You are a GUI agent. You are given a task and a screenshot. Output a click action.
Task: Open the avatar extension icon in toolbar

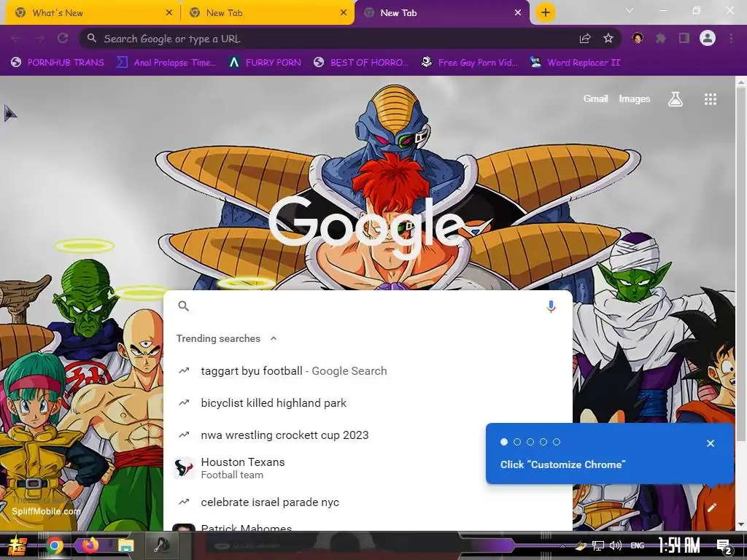pyautogui.click(x=638, y=38)
